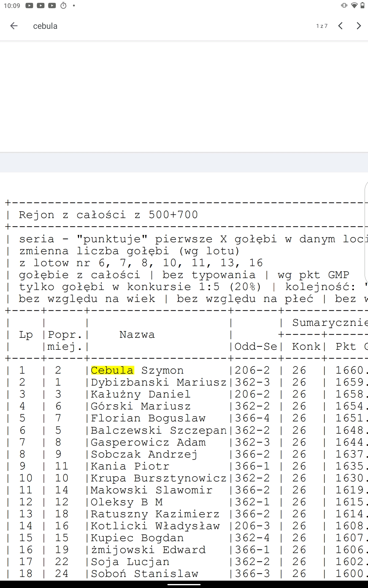Tap the "Rejon z całości z 500+700" heading
This screenshot has width=368, height=588.
click(x=108, y=215)
